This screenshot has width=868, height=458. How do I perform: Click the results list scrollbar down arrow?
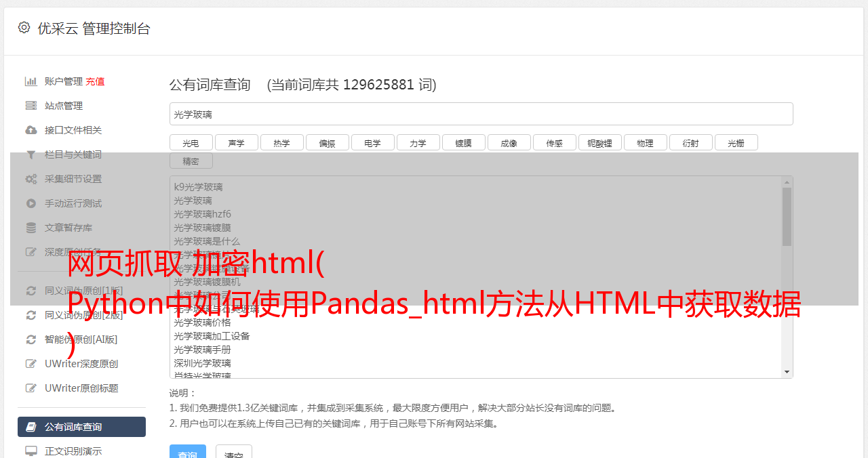787,372
